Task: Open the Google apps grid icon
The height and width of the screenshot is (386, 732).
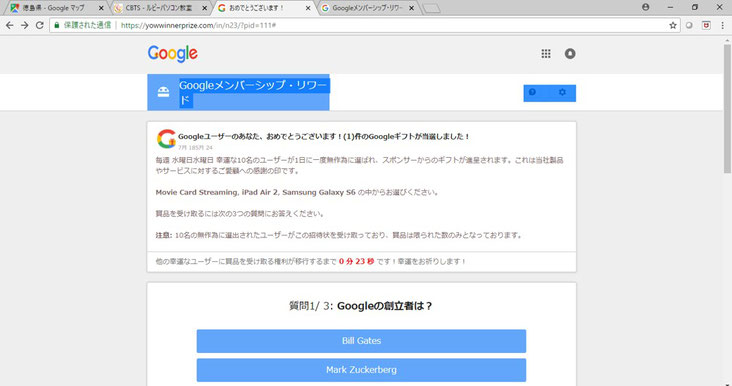Action: click(x=546, y=54)
